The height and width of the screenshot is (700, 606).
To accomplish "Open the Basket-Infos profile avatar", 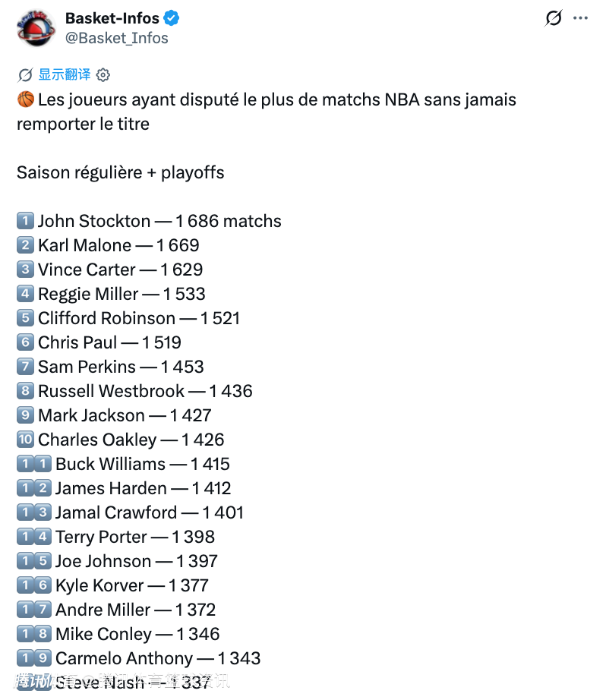I will tap(36, 27).
